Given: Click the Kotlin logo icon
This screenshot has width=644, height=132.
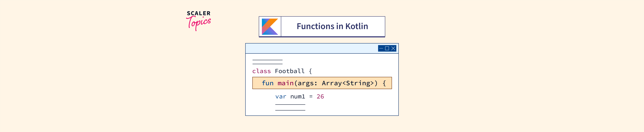Looking at the screenshot, I should tap(270, 26).
